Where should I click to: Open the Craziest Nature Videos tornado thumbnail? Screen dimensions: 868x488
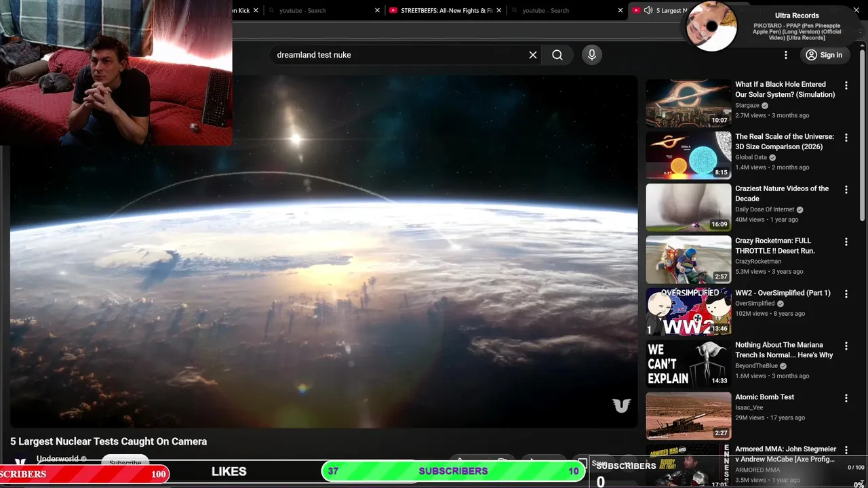pyautogui.click(x=688, y=207)
